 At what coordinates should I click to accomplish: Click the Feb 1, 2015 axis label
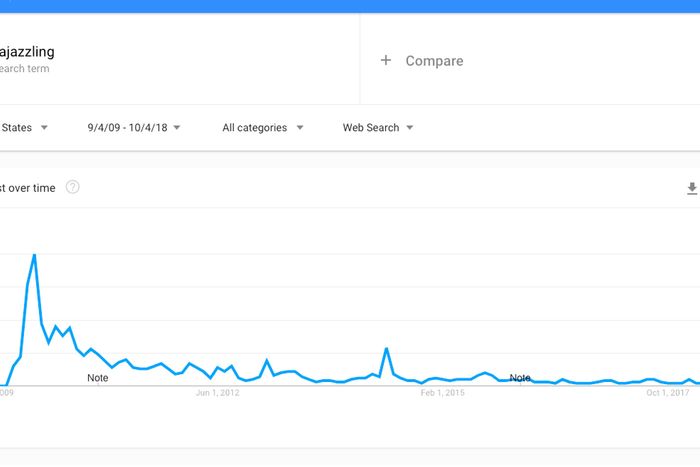[x=442, y=393]
